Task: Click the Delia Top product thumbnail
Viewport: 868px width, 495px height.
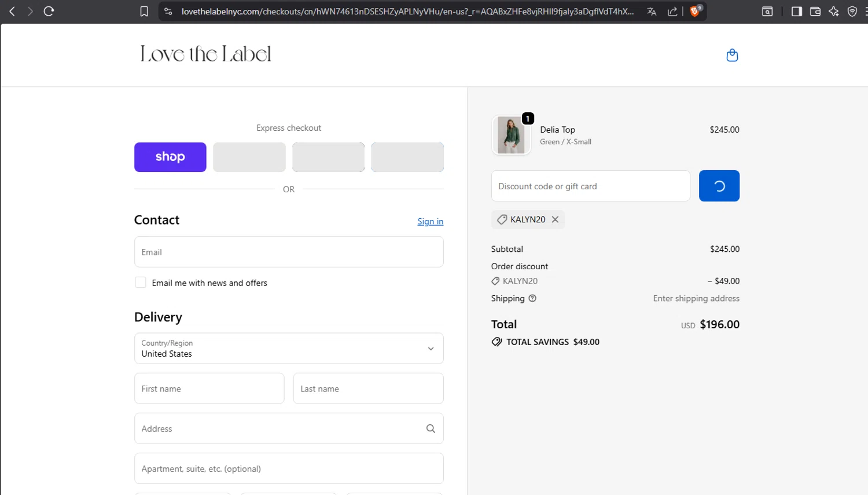Action: (x=511, y=135)
